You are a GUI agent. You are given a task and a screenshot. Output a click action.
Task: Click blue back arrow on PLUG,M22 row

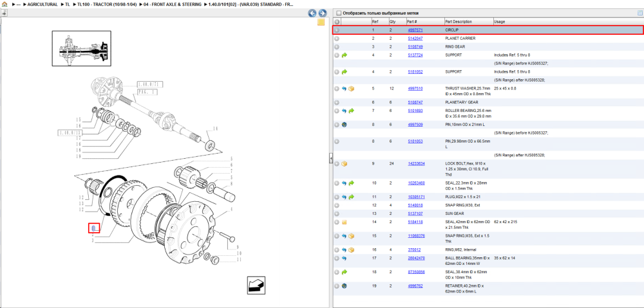(344, 197)
